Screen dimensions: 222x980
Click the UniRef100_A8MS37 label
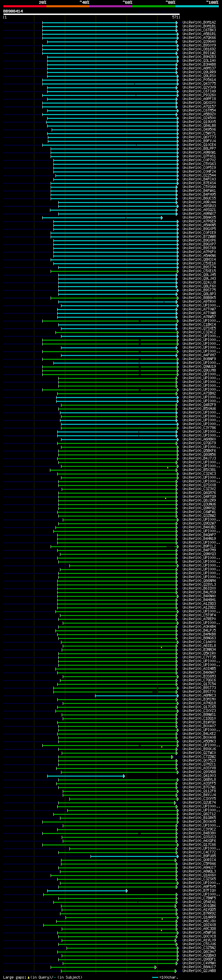tap(199, 68)
